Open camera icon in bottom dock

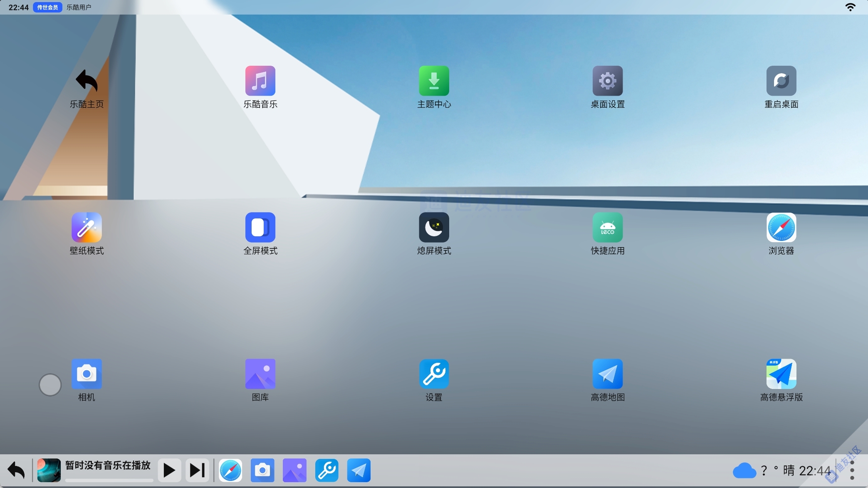262,471
